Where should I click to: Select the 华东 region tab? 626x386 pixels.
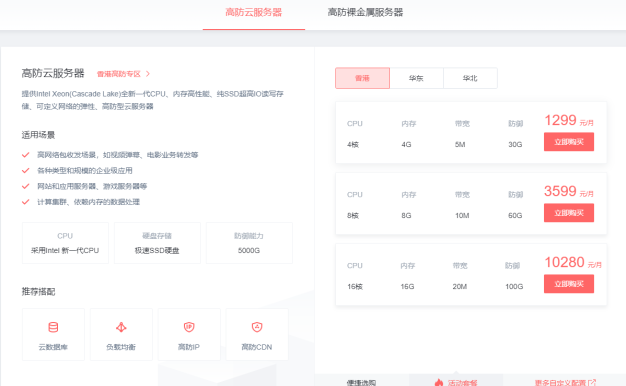pos(416,78)
